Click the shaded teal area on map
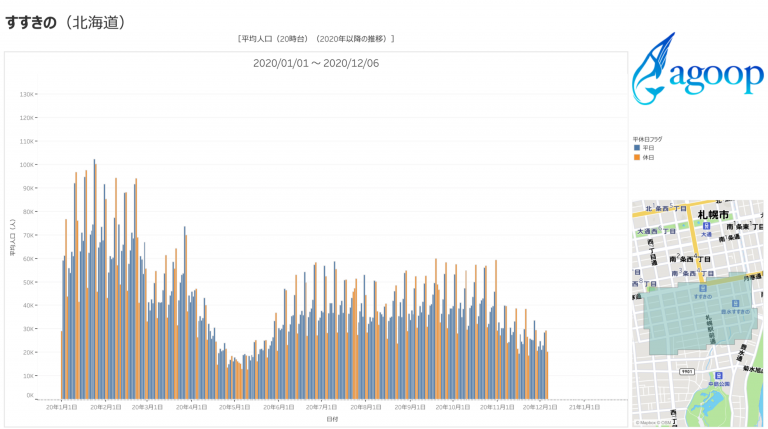The width and height of the screenshot is (768, 429). click(x=680, y=320)
